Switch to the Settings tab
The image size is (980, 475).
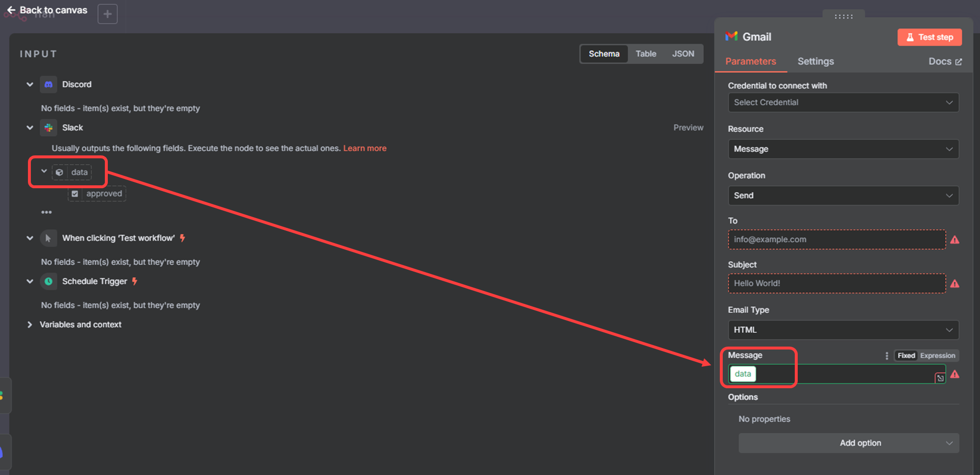point(815,61)
